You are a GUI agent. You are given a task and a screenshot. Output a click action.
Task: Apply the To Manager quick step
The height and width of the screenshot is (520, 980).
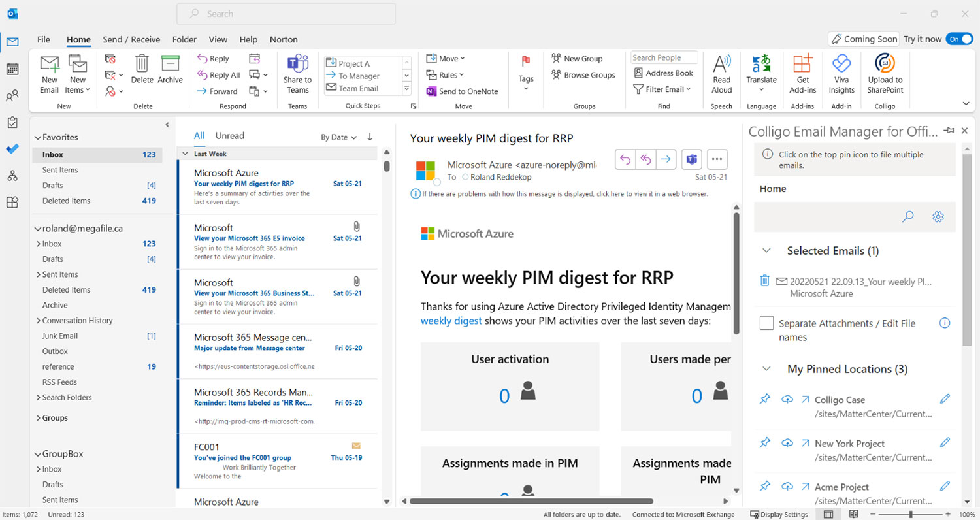click(359, 76)
